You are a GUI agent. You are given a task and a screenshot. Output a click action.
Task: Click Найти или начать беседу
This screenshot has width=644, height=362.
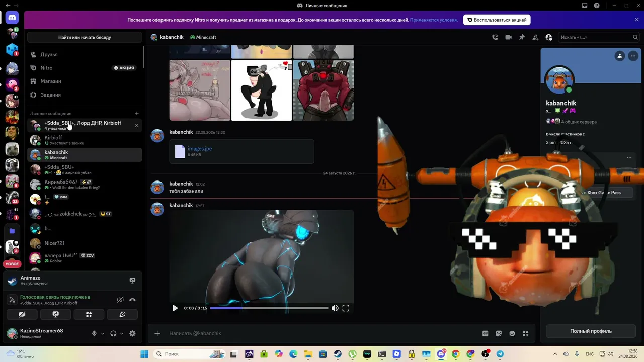point(85,37)
